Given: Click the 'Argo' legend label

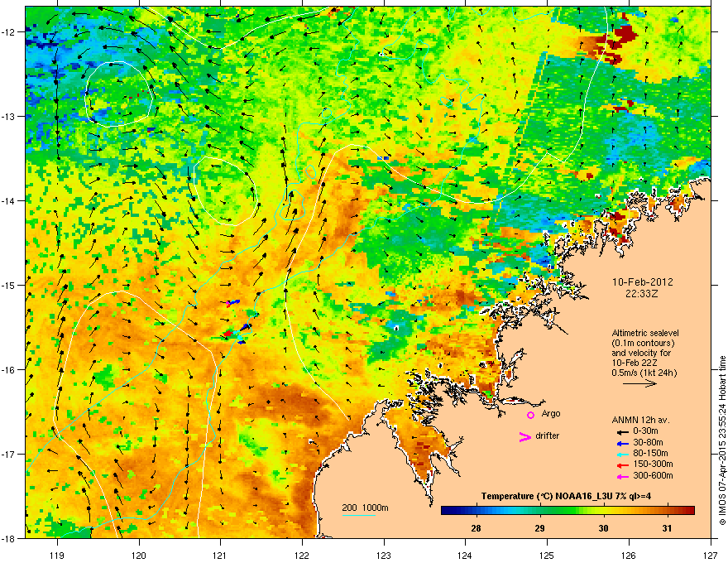Looking at the screenshot, I should (x=551, y=413).
